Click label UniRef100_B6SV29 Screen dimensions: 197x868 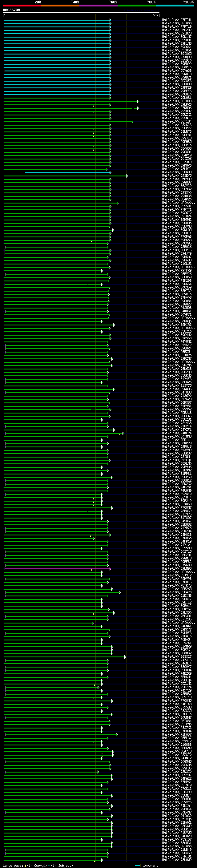coord(177,186)
